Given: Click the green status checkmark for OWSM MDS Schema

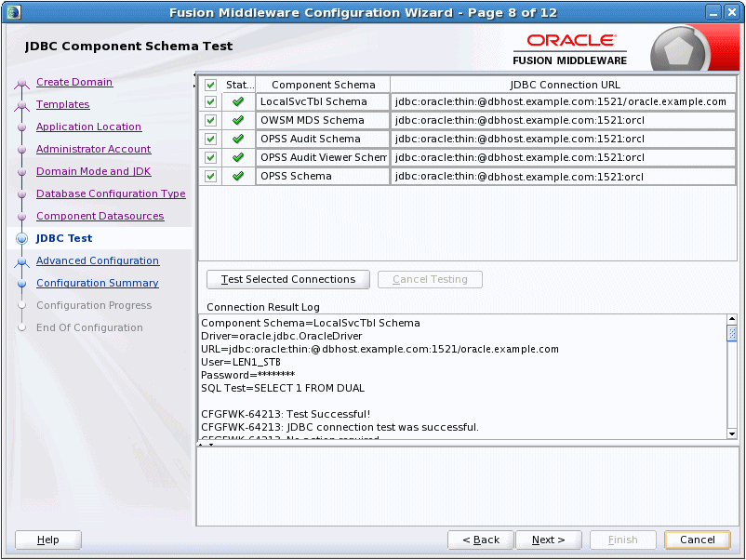Looking at the screenshot, I should 238,120.
